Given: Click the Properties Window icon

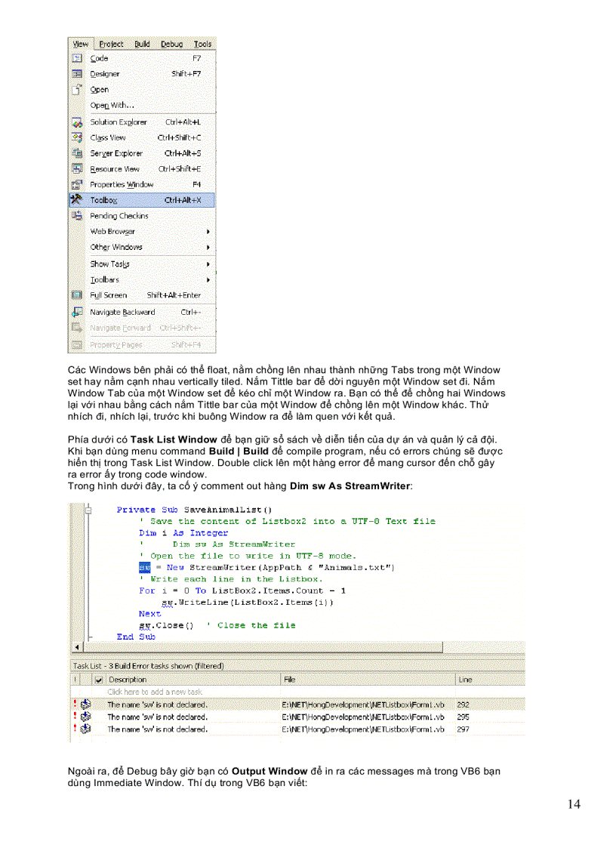Looking at the screenshot, I should coord(77,184).
